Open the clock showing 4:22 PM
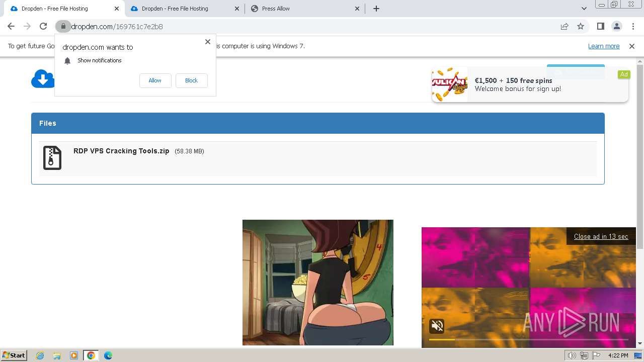Image resolution: width=644 pixels, height=362 pixels. 618,355
